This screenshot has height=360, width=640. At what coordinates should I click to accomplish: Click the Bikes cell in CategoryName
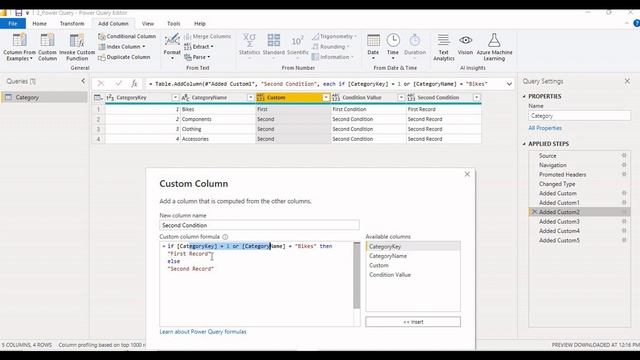tap(218, 109)
